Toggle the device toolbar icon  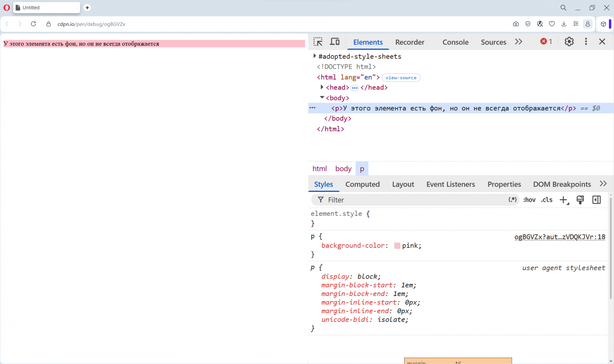click(x=335, y=42)
